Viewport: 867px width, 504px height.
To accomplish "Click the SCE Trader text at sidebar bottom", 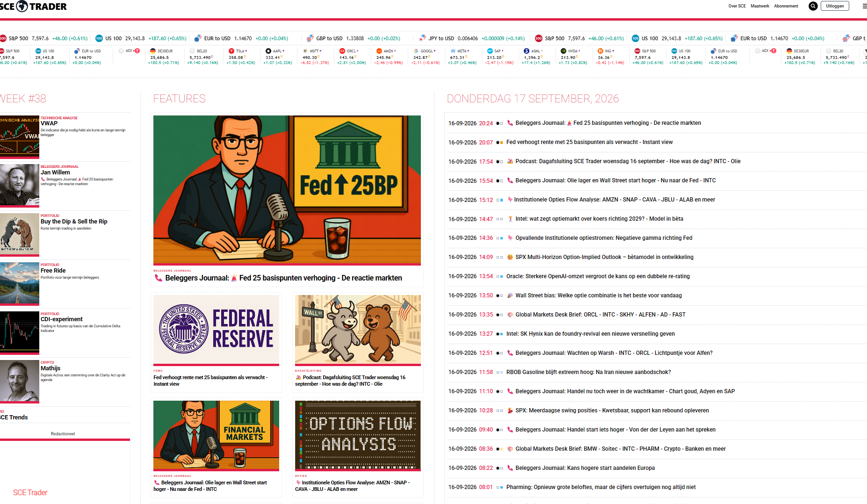I will pos(30,493).
